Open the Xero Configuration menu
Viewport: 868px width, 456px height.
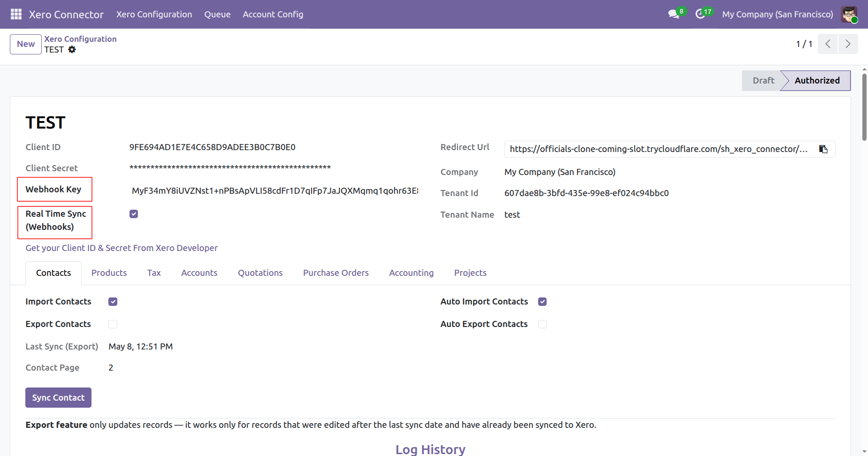[x=154, y=14]
